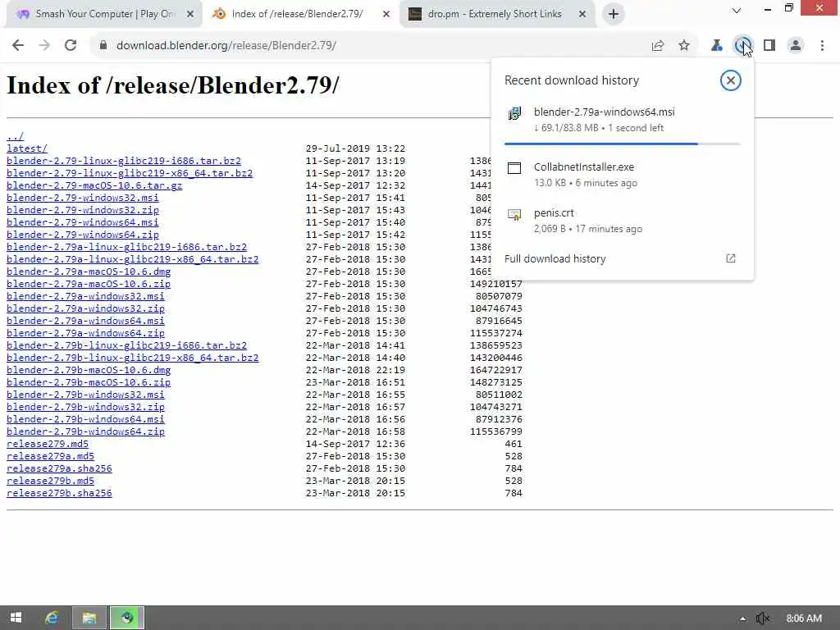Image resolution: width=840 pixels, height=630 pixels.
Task: Launch Internet Explorer from taskbar
Action: click(52, 618)
